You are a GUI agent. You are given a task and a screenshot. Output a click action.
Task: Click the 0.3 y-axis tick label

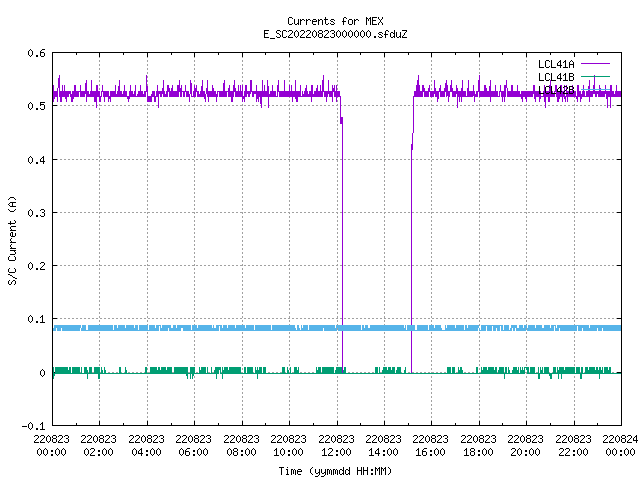(x=36, y=213)
